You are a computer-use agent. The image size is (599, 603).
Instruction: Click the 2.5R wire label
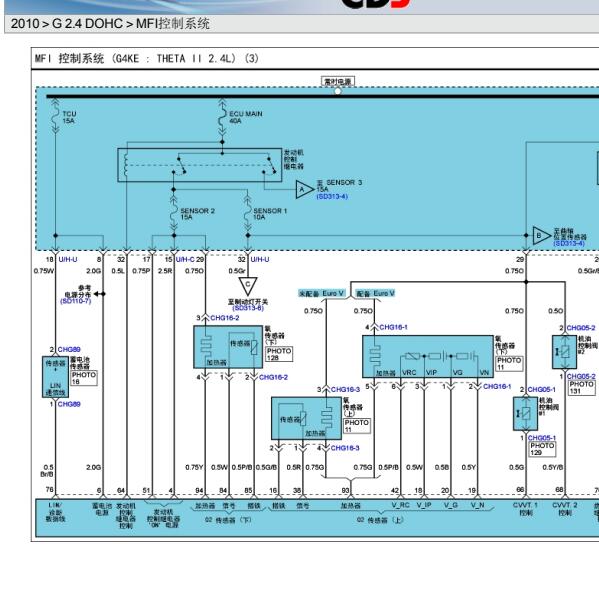click(165, 271)
